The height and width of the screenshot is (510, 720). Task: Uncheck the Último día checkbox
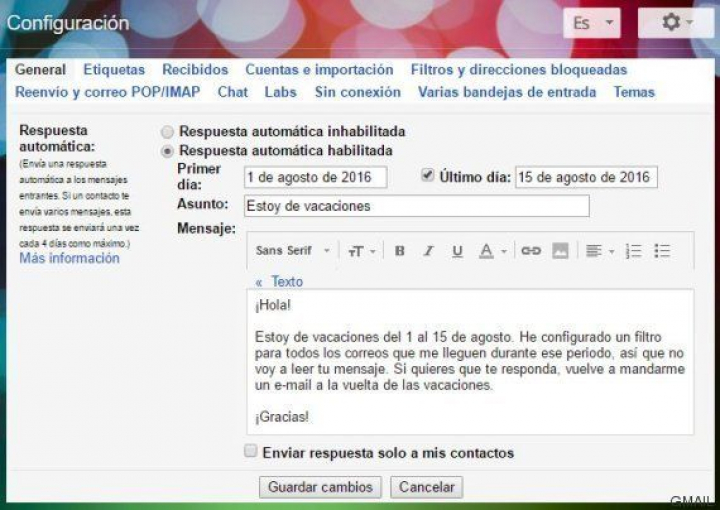(x=428, y=175)
